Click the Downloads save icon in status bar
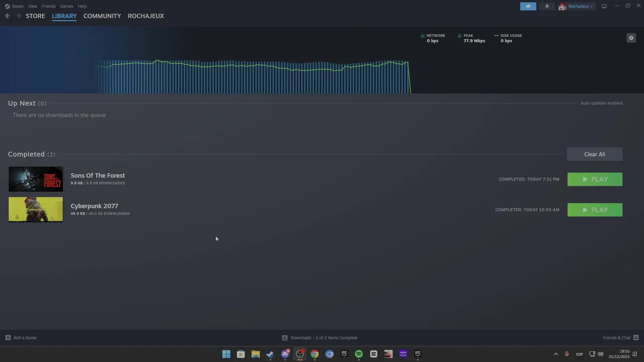This screenshot has height=362, width=644. (285, 338)
